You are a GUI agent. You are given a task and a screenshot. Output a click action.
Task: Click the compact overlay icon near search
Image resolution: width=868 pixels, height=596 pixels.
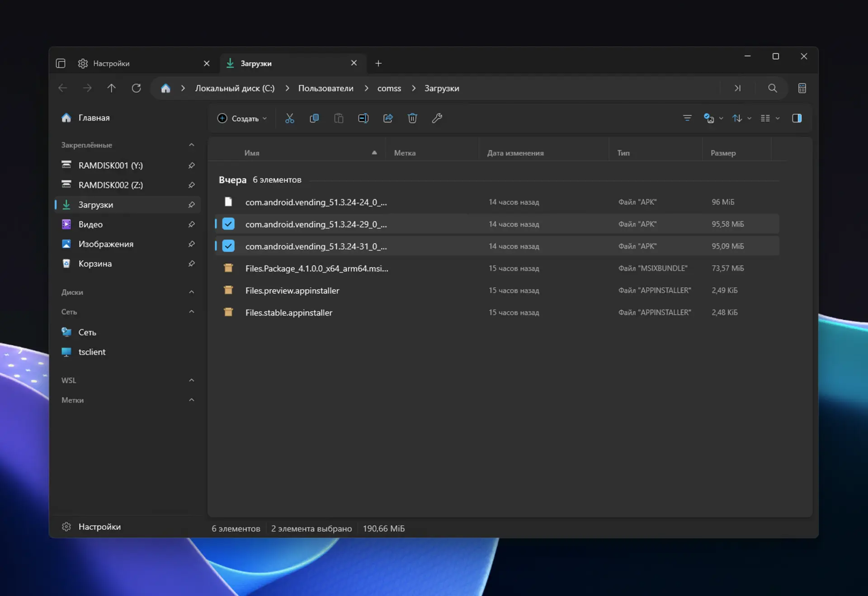pyautogui.click(x=802, y=88)
